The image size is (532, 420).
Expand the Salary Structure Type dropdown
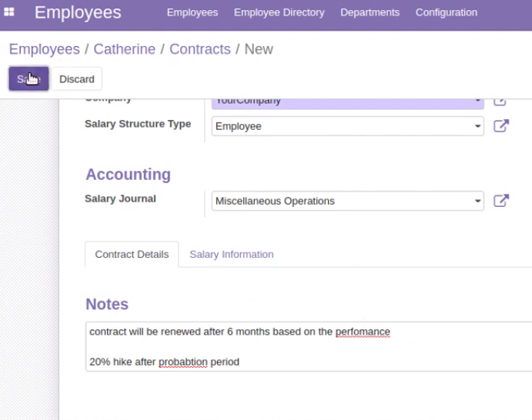[x=477, y=126]
